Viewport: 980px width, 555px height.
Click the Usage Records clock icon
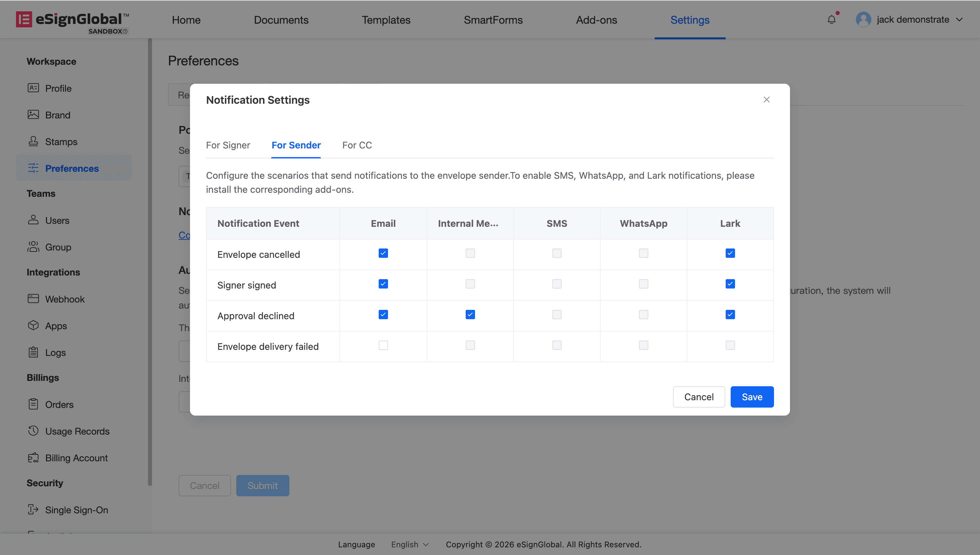click(33, 431)
